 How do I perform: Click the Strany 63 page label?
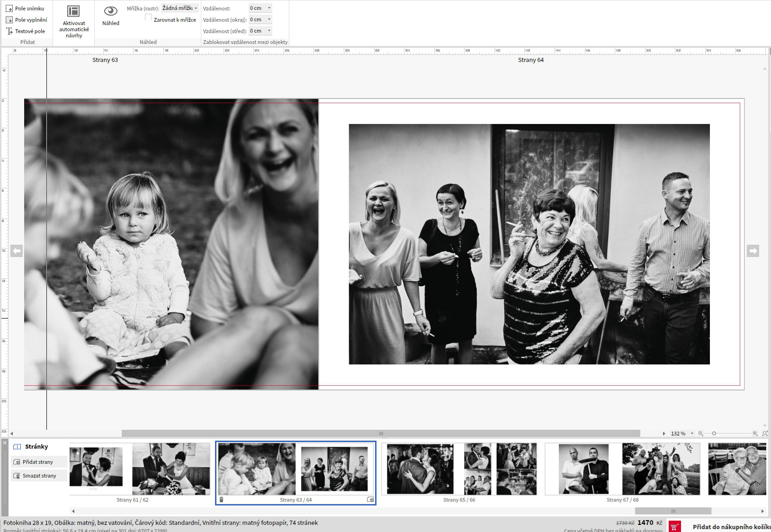105,60
